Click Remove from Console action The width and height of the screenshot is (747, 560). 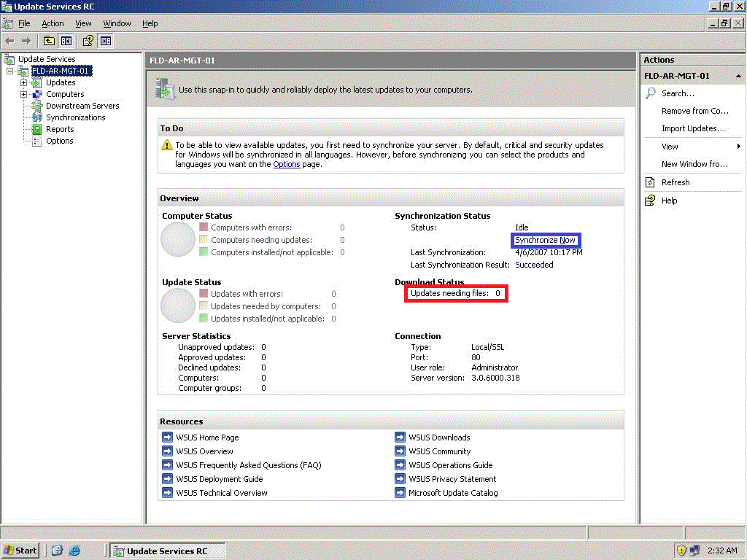(x=695, y=111)
